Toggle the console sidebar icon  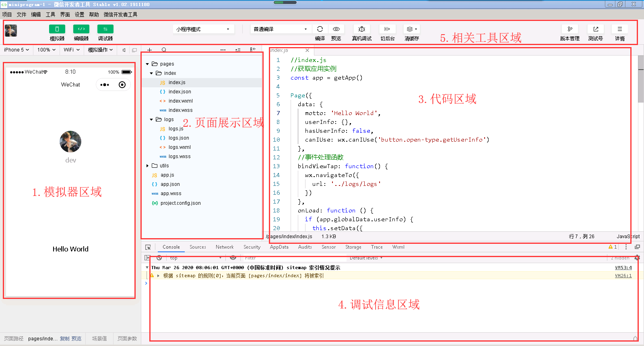click(x=147, y=258)
